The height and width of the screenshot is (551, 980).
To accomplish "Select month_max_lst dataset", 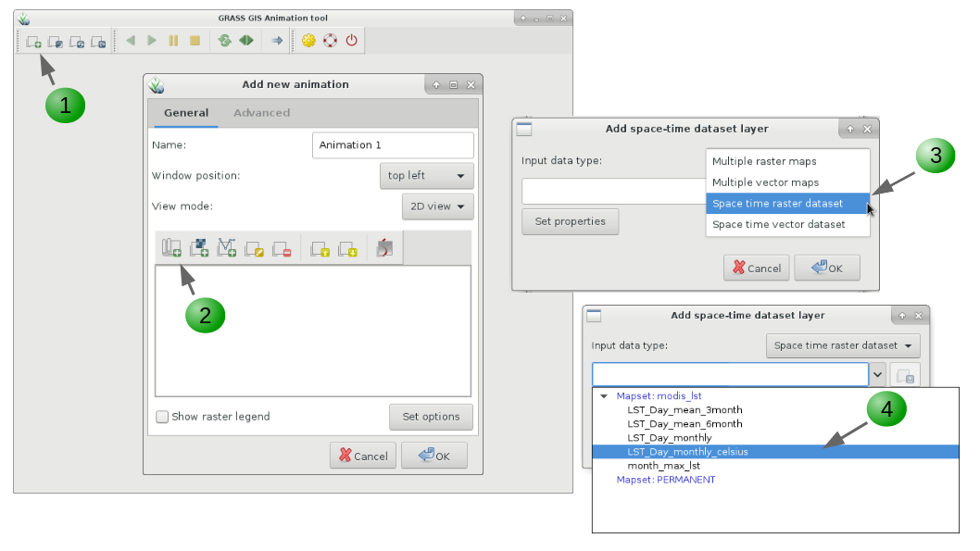I will 664,466.
